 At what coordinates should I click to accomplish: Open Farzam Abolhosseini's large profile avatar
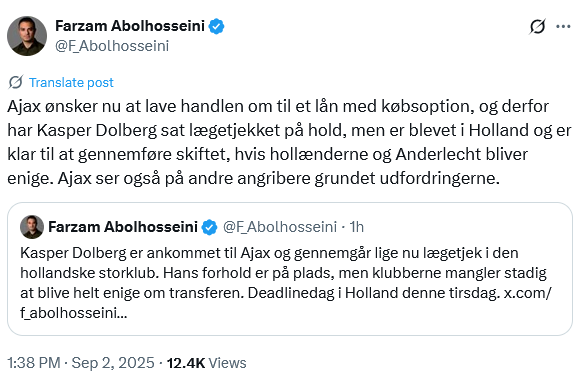click(x=27, y=36)
